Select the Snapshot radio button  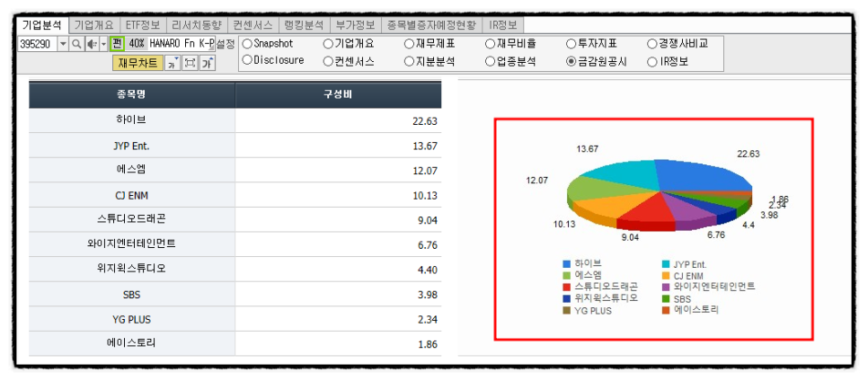pos(247,43)
